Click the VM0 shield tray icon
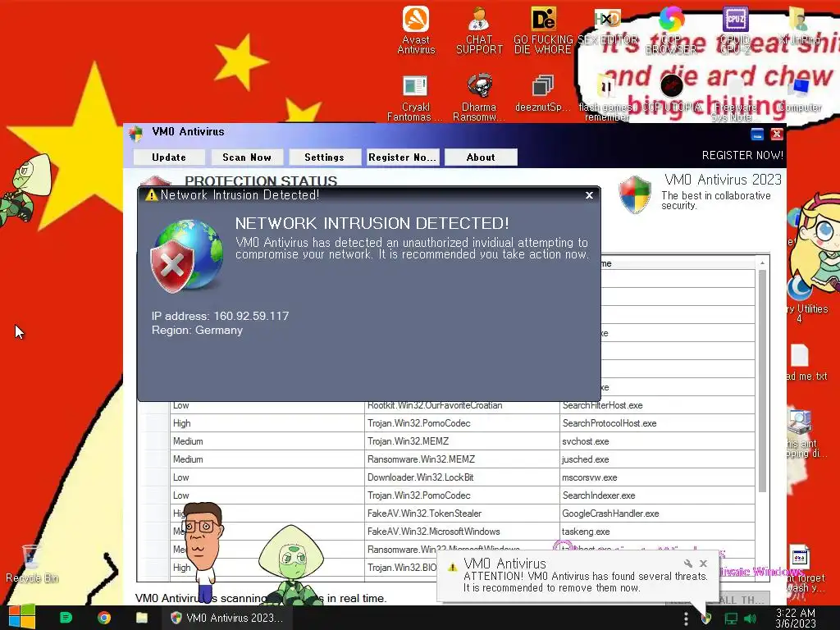Screen dimensions: 840x630 (706, 619)
